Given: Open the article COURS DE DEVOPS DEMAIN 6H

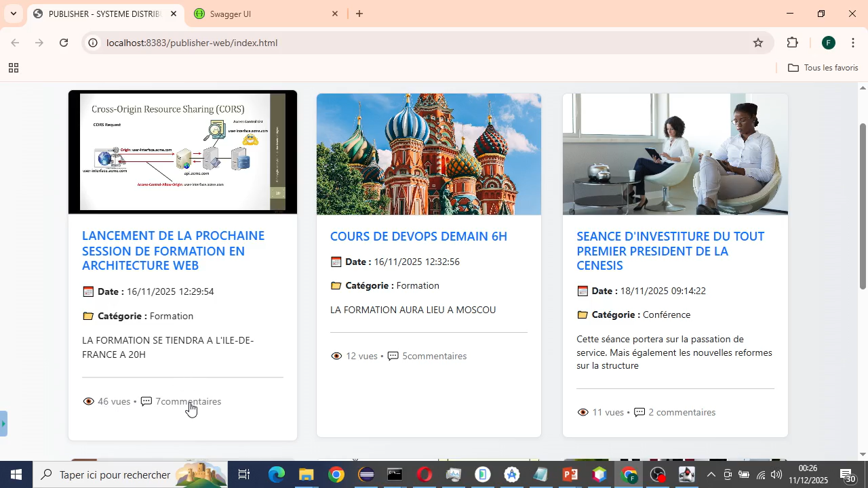Looking at the screenshot, I should [x=418, y=236].
